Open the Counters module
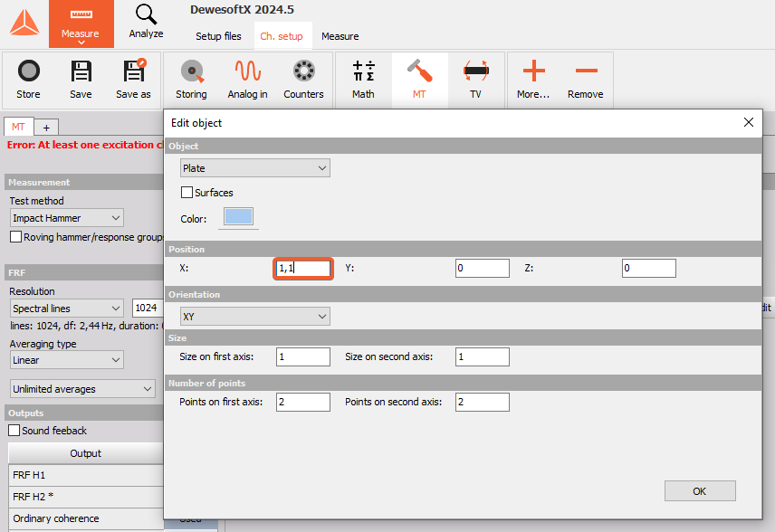 [x=303, y=80]
